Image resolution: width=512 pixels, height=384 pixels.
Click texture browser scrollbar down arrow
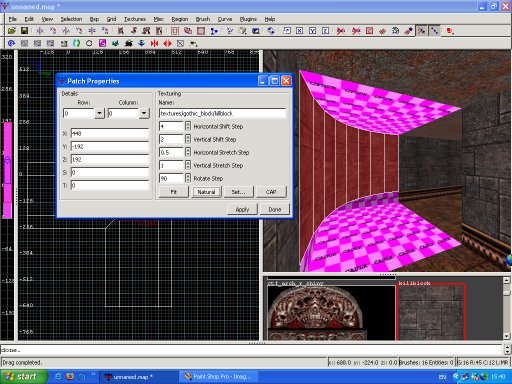pyautogui.click(x=506, y=336)
